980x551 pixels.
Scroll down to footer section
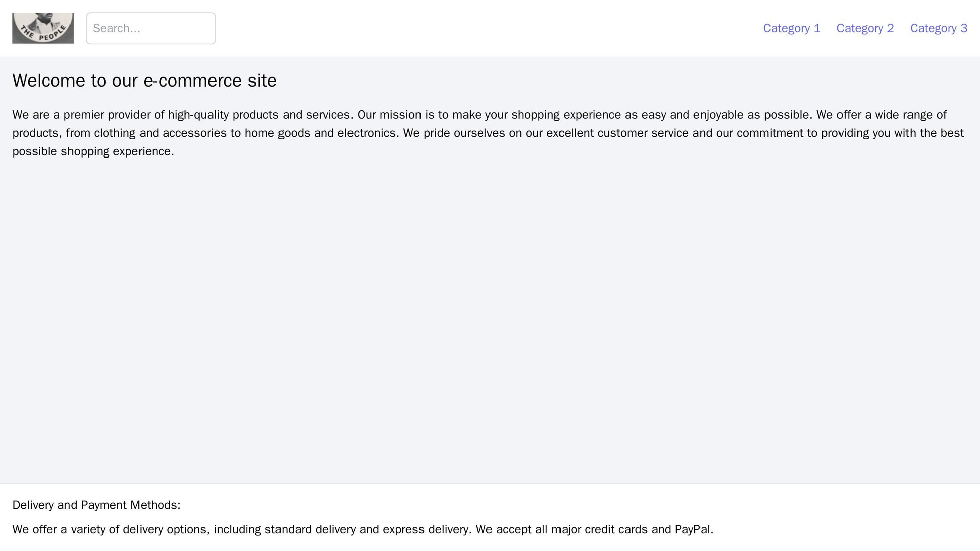[x=490, y=517]
